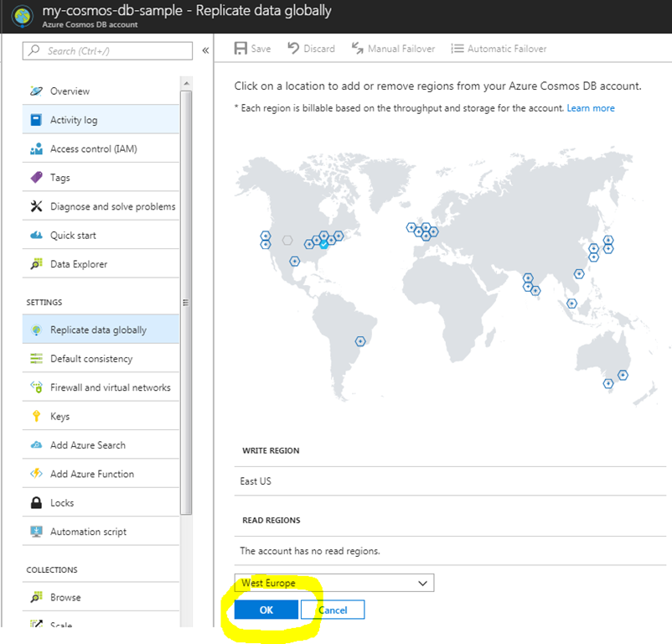Open Default consistency settings
Viewport: 672px width, 644px height.
point(90,359)
